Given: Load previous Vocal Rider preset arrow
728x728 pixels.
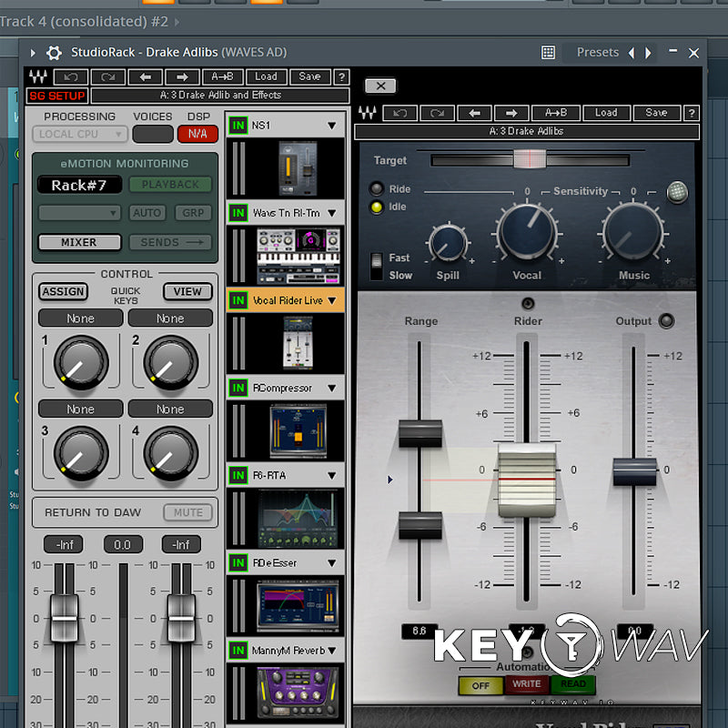Looking at the screenshot, I should click(474, 113).
